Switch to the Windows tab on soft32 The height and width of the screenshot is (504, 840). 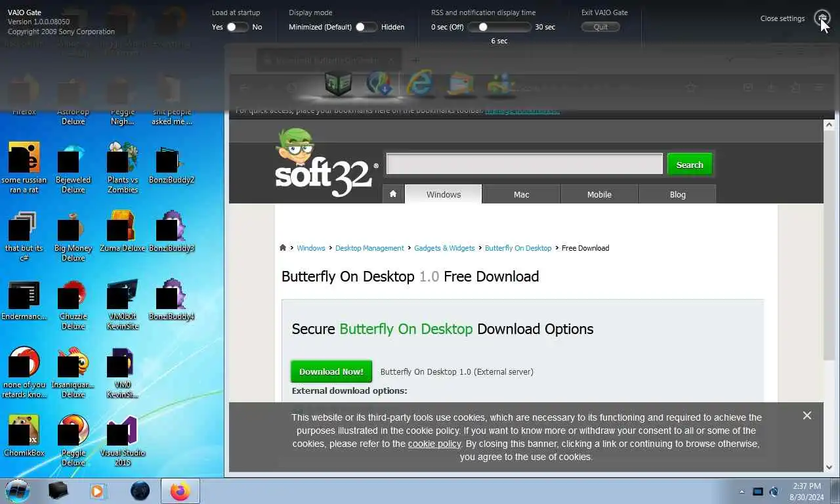(x=444, y=194)
